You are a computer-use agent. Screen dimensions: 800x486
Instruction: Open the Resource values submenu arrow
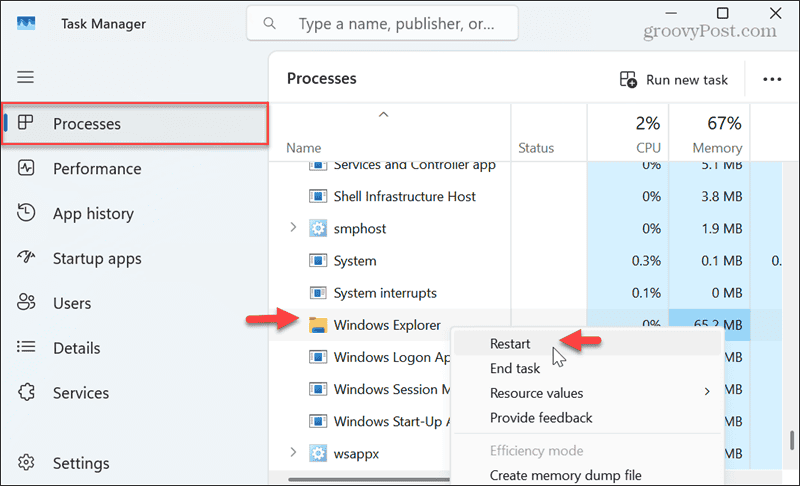707,392
